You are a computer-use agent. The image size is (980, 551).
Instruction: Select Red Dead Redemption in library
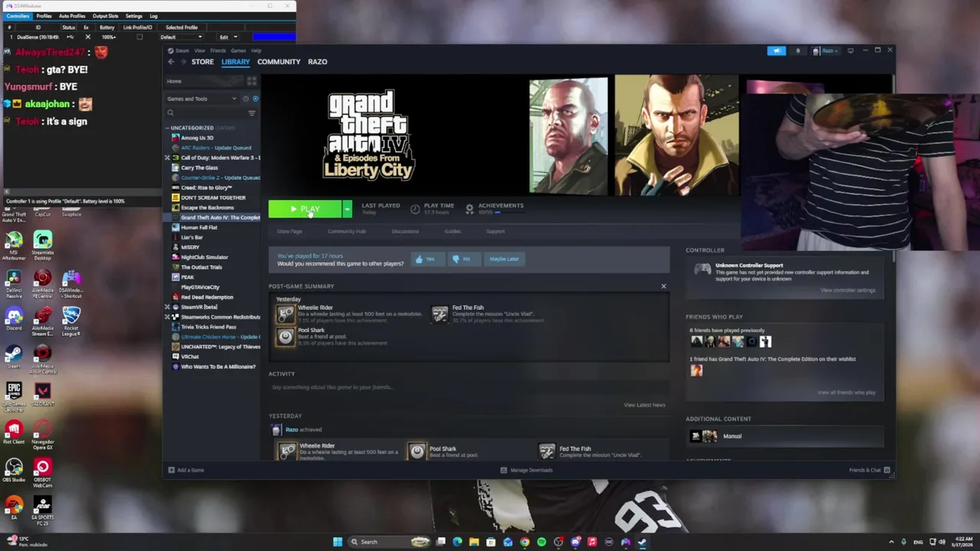[x=207, y=297]
